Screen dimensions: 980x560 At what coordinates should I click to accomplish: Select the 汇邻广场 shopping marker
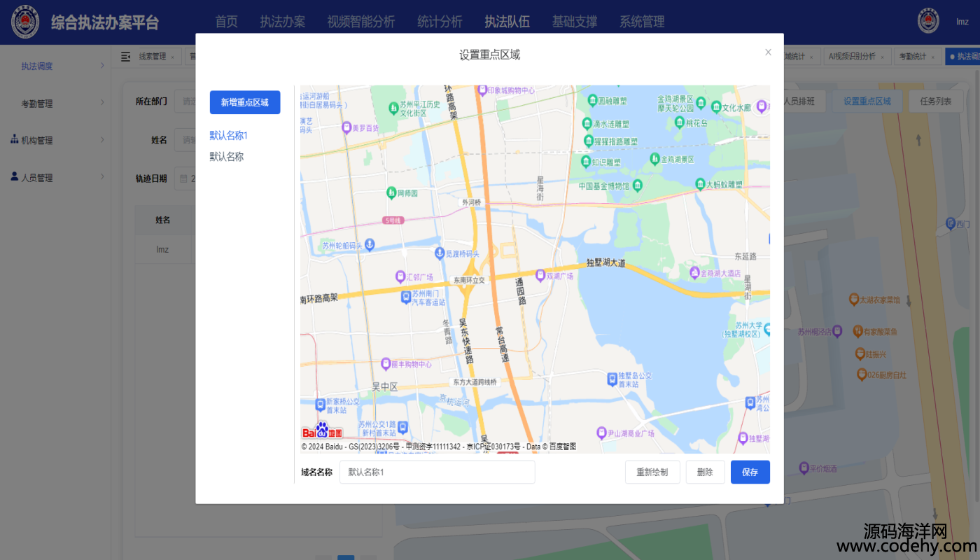(x=400, y=276)
